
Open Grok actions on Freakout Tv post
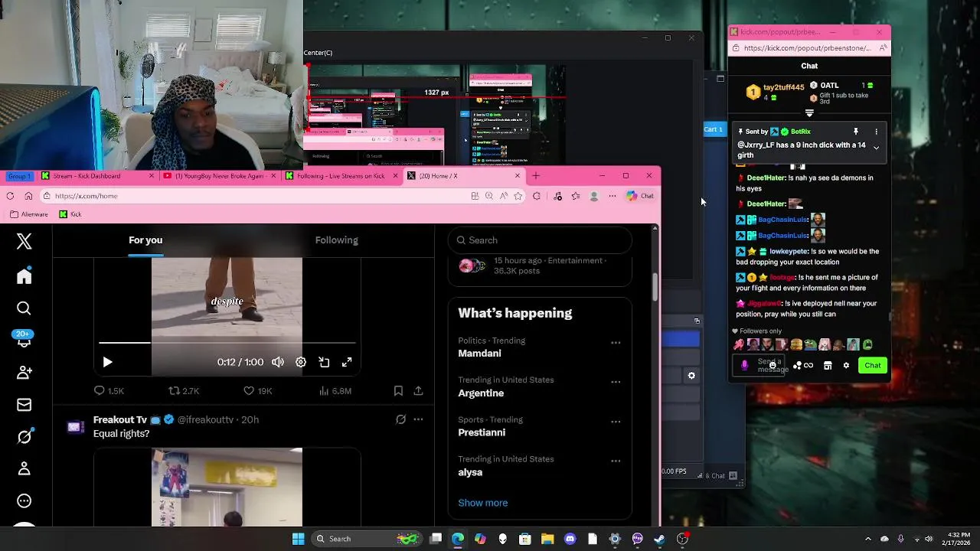click(x=400, y=419)
